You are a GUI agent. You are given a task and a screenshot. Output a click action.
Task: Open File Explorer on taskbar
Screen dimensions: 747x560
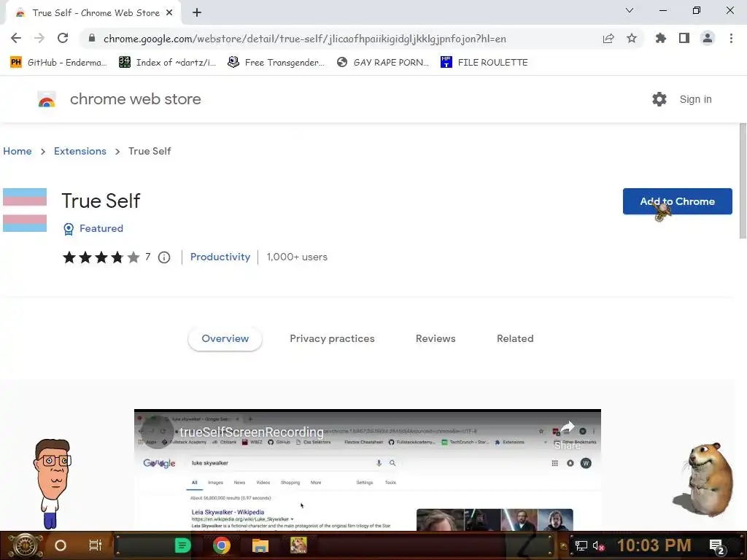point(260,545)
